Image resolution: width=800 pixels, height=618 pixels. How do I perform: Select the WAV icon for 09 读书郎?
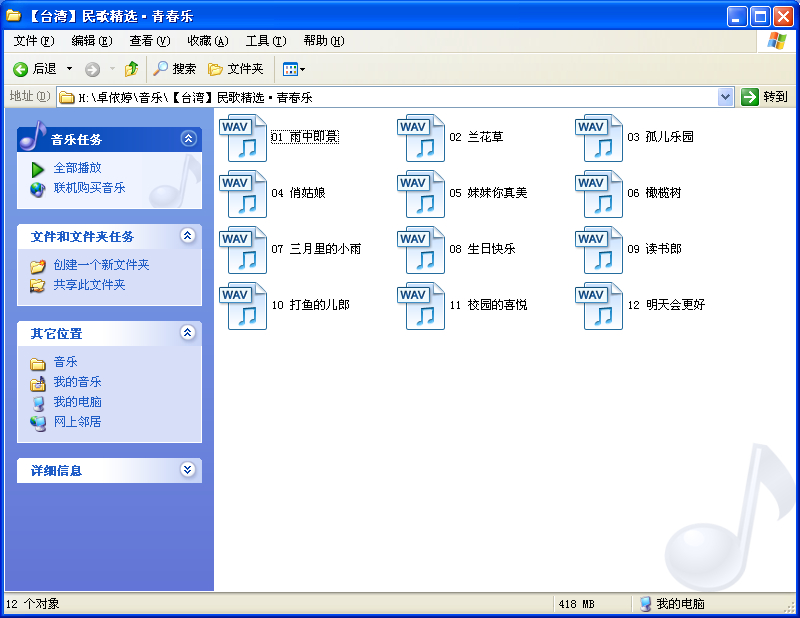(x=599, y=250)
